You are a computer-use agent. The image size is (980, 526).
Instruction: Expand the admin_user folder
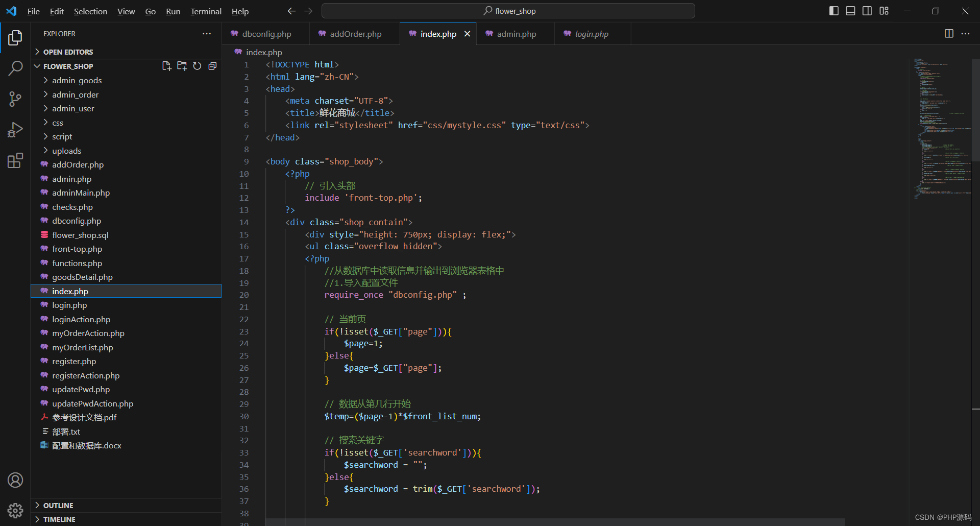pyautogui.click(x=126, y=108)
